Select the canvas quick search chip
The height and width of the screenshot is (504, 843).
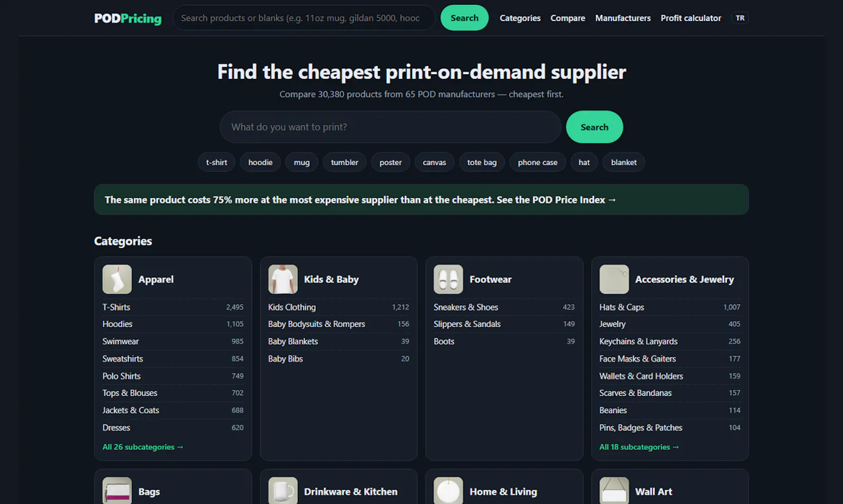pos(434,162)
